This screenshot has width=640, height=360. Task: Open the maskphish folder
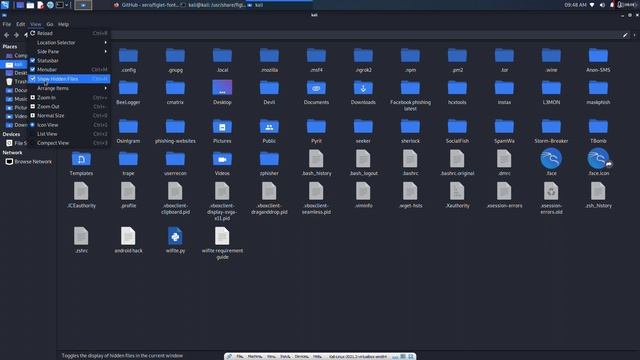click(598, 92)
